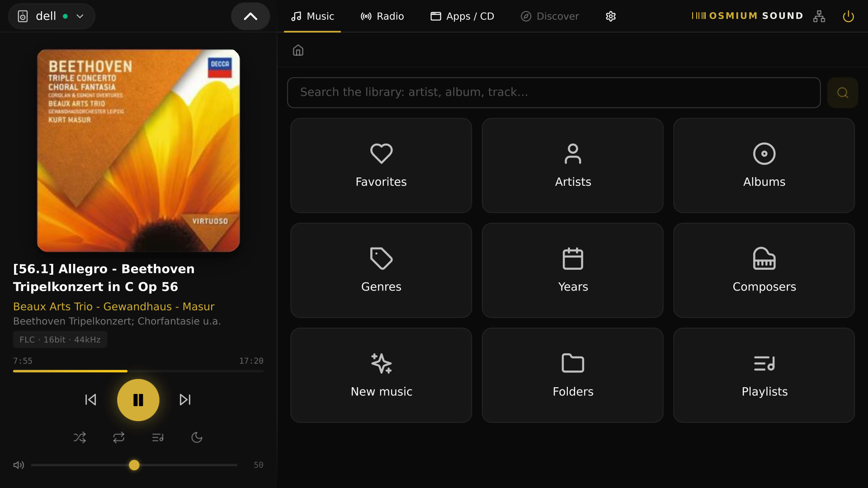Click the track progress bar
Viewport: 868px width, 488px height.
pos(138,371)
